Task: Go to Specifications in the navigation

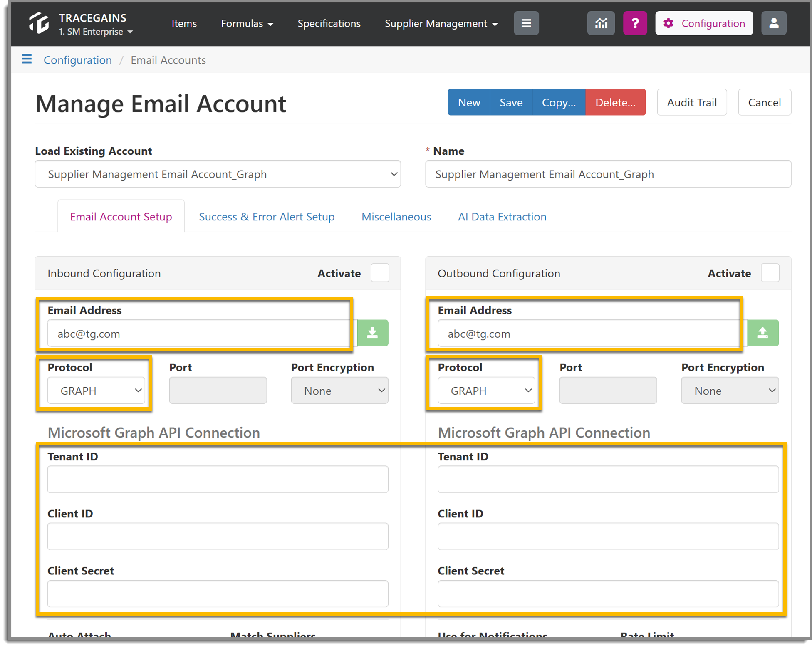Action: tap(329, 24)
